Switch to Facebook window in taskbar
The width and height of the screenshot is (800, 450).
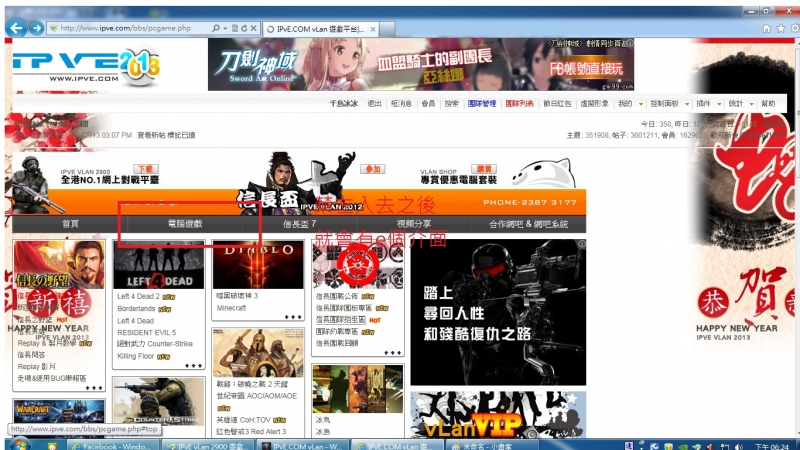pos(113,445)
